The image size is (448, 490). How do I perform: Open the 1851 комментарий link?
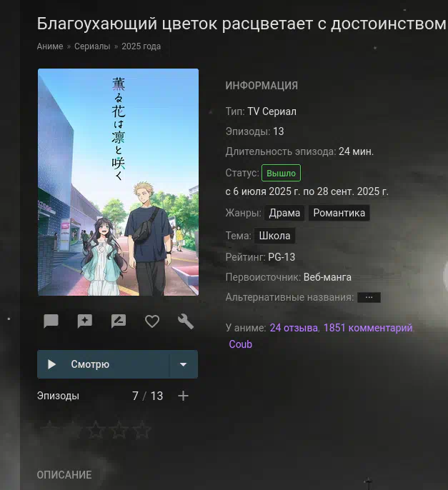(368, 328)
